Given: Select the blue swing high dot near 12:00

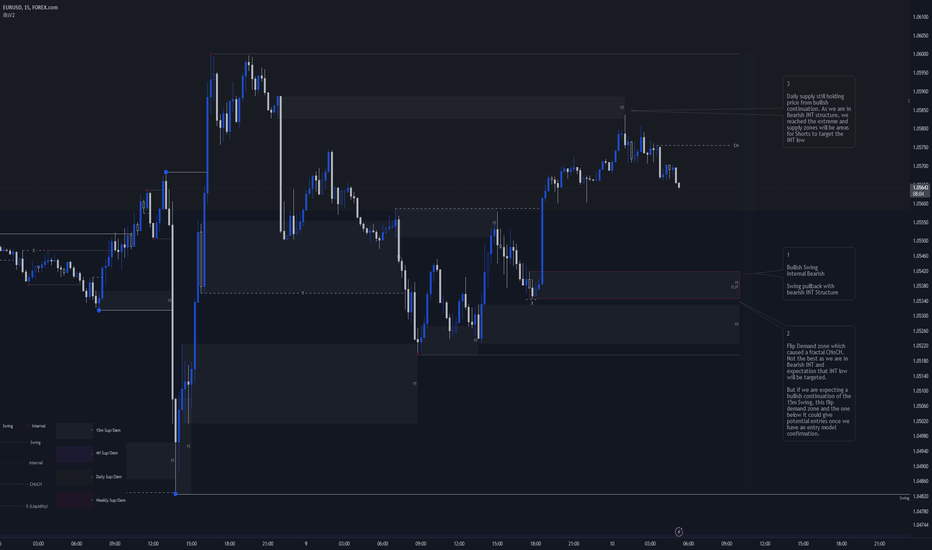Looking at the screenshot, I should point(166,172).
